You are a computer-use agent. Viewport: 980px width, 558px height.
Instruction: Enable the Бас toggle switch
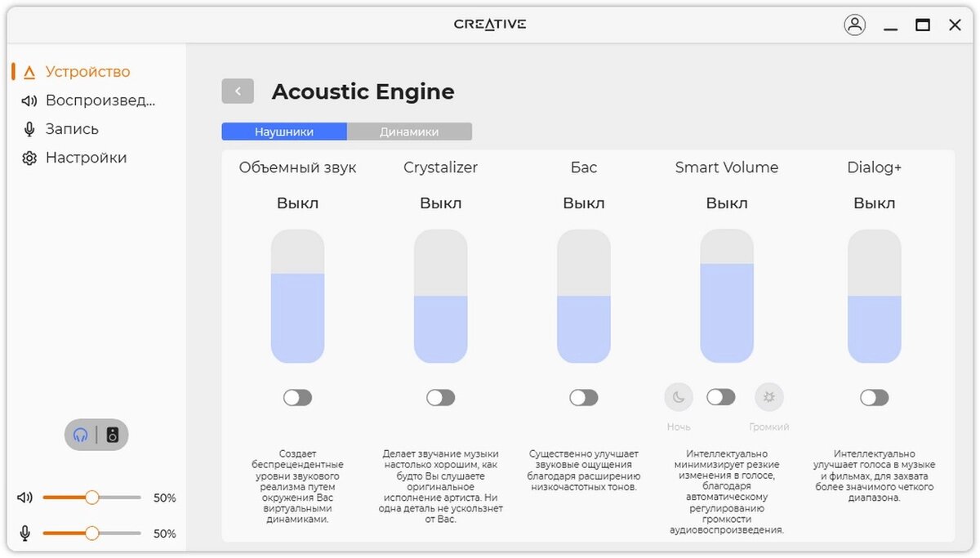[583, 398]
